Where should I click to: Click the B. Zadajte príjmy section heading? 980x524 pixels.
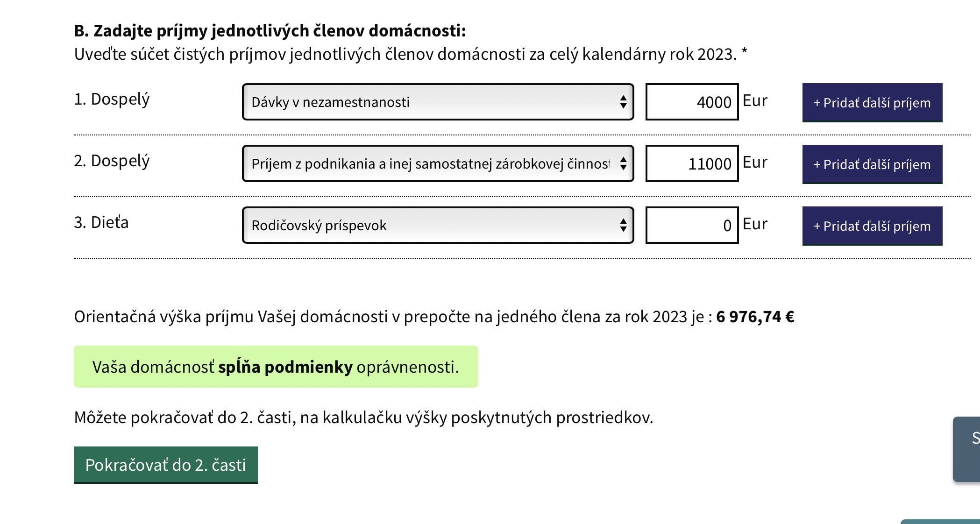(x=270, y=31)
